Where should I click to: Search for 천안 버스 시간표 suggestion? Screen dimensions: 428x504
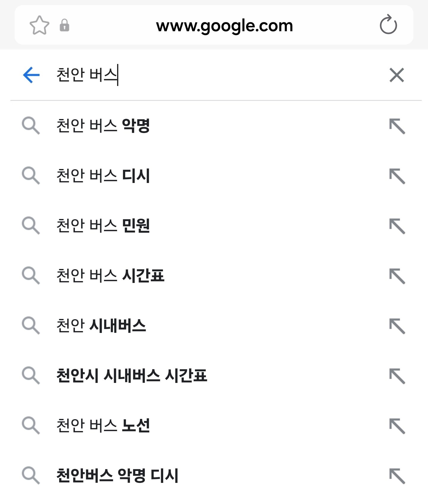click(110, 276)
